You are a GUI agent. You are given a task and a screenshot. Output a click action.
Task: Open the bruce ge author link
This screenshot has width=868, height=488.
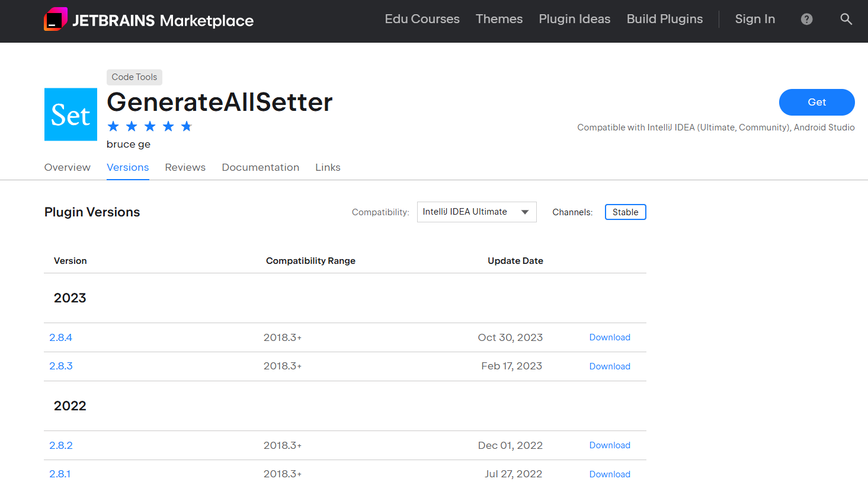click(x=129, y=144)
